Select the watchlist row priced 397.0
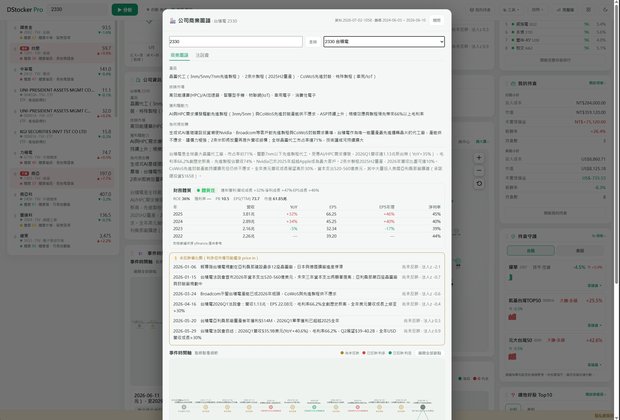 (x=63, y=176)
